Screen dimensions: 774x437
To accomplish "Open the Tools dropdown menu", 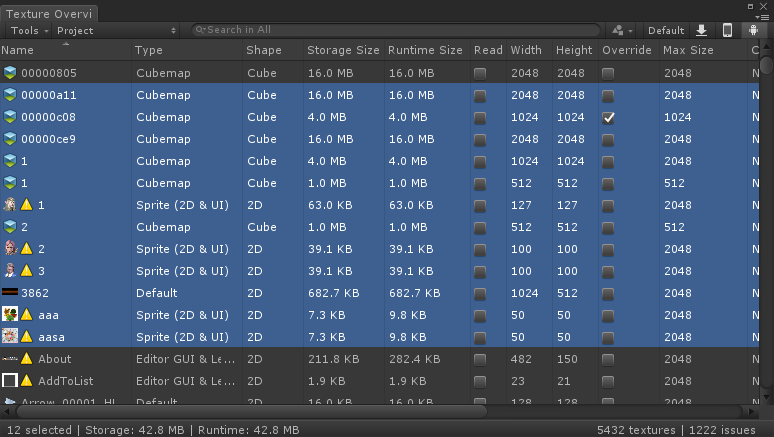I will point(29,30).
